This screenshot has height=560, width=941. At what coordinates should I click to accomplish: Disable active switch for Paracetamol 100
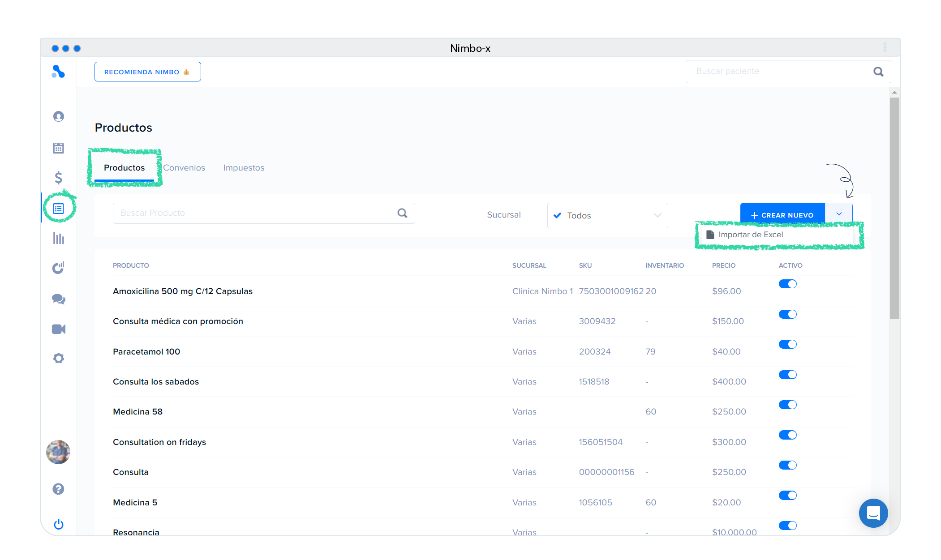(x=787, y=344)
